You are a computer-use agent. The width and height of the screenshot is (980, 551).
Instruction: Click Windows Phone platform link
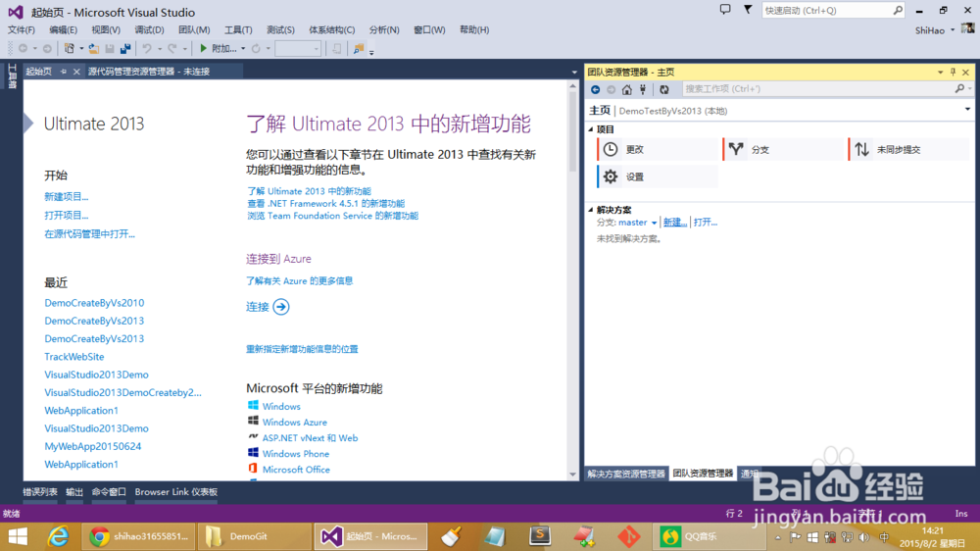point(296,454)
